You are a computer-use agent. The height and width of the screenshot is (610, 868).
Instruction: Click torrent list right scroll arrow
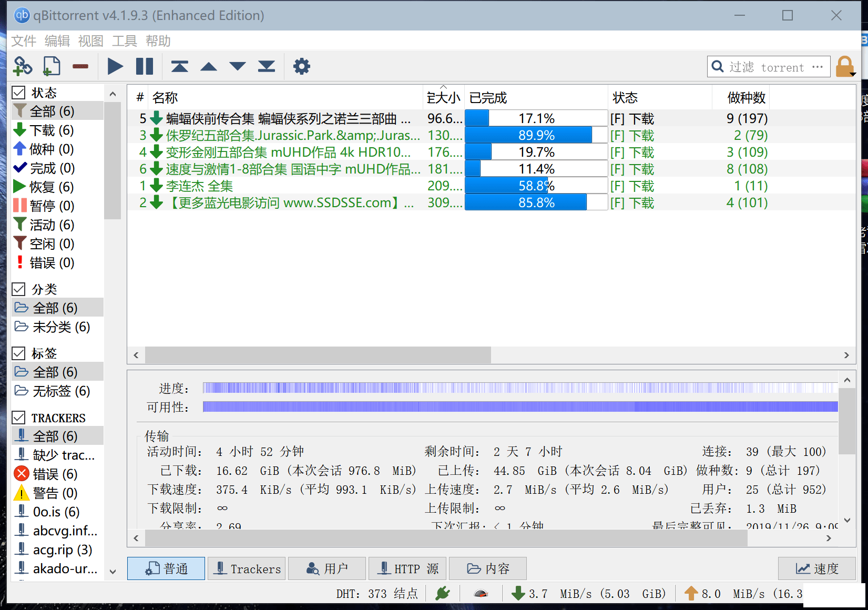click(x=846, y=355)
